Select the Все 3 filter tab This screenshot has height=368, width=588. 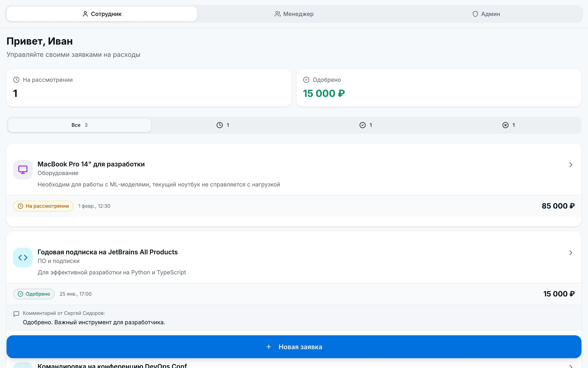click(79, 125)
